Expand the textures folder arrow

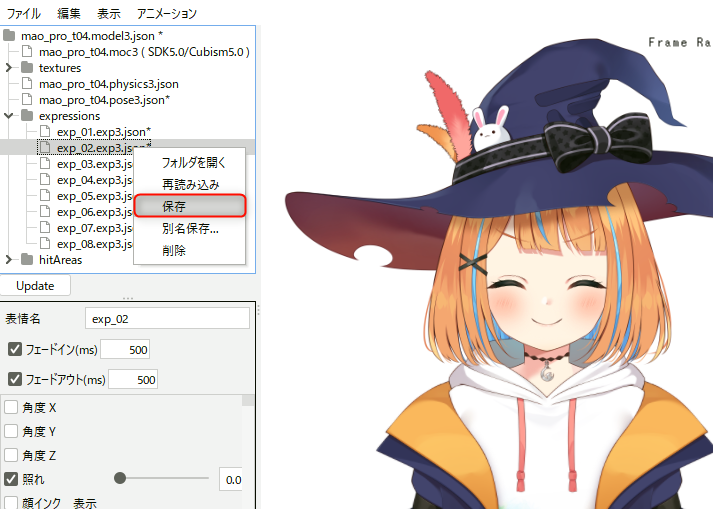(x=10, y=68)
